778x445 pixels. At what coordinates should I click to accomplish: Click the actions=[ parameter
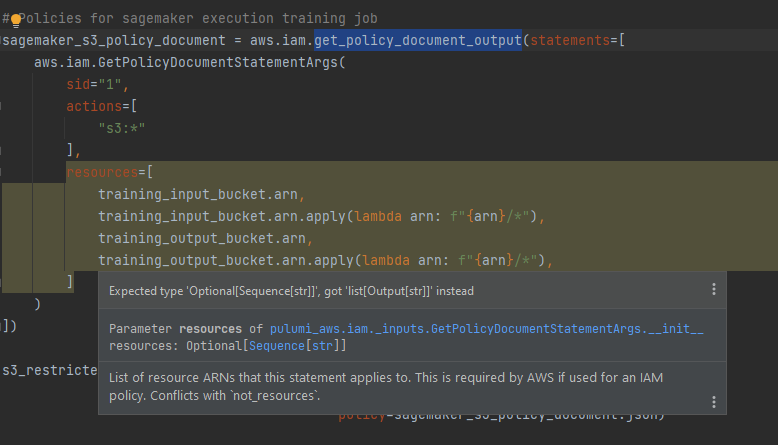(101, 106)
